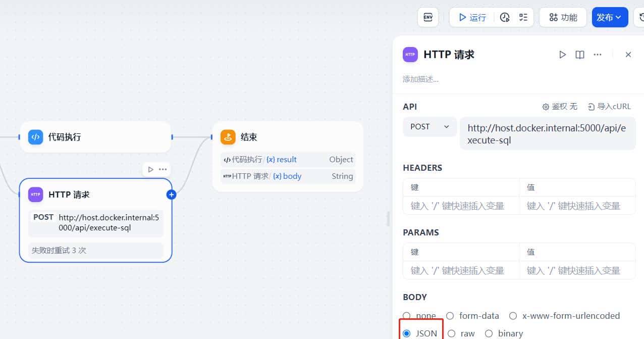Open documentation via the book icon

[x=579, y=55]
